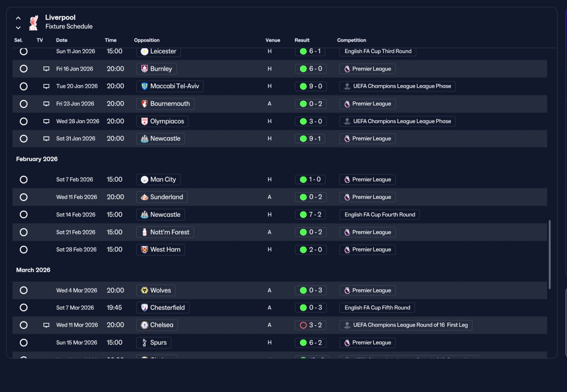Click the date Sat 7 Mar 2026

(75, 308)
